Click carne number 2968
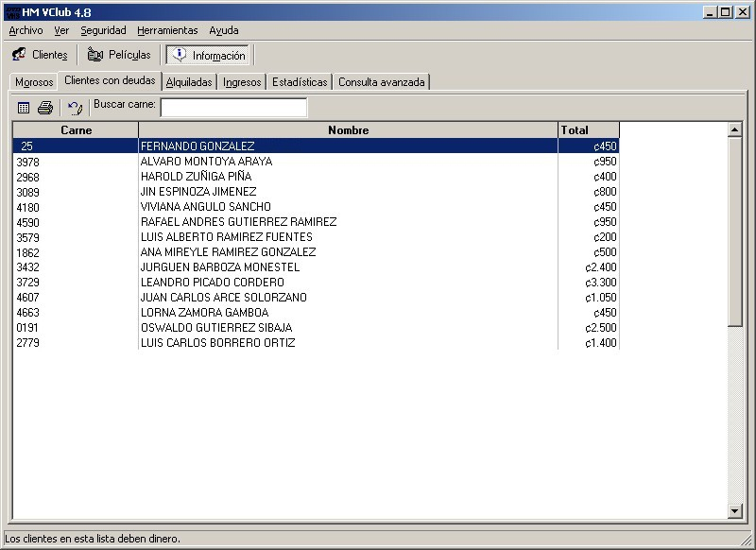The image size is (756, 550). [27, 177]
